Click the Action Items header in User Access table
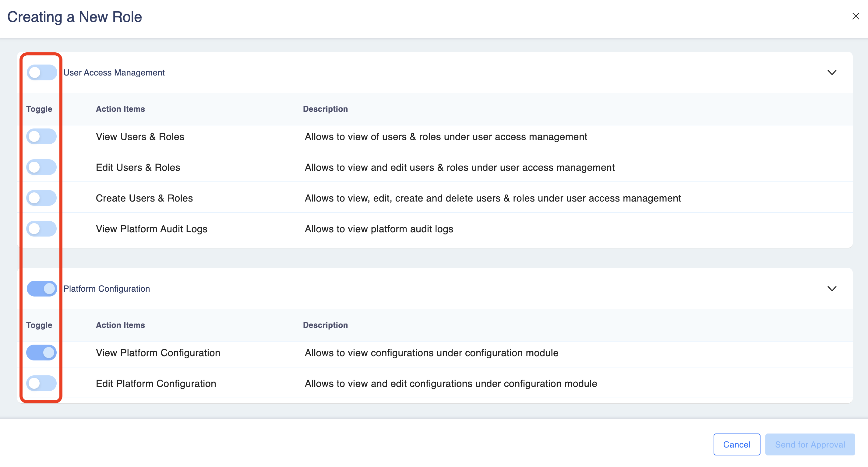Viewport: 868px width, 467px height. point(120,109)
